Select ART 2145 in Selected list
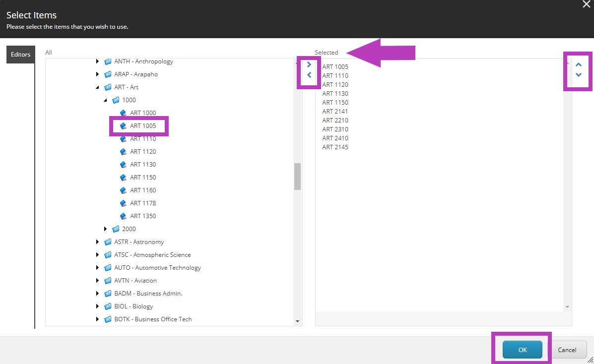594x364 pixels. (335, 147)
